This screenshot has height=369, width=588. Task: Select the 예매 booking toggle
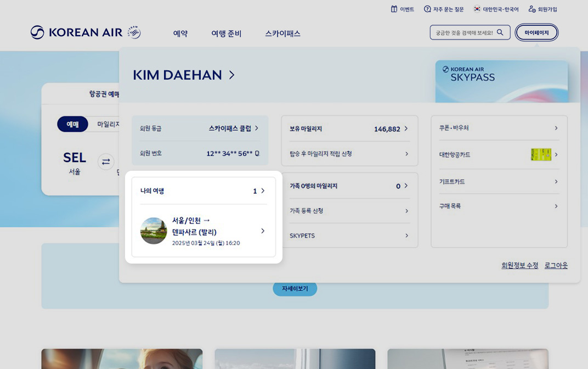(72, 124)
